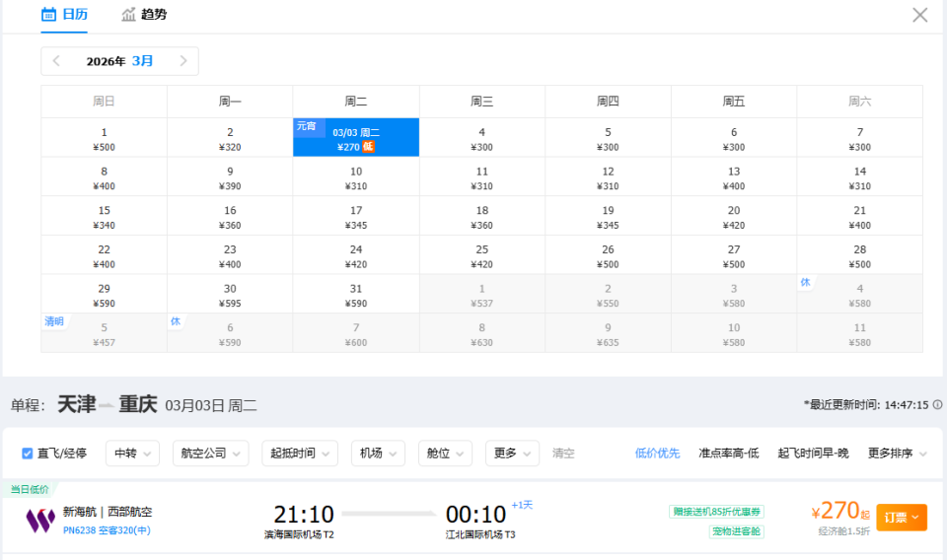Image resolution: width=947 pixels, height=560 pixels.
Task: Choose March 22 priced ¥400
Action: pyautogui.click(x=104, y=256)
